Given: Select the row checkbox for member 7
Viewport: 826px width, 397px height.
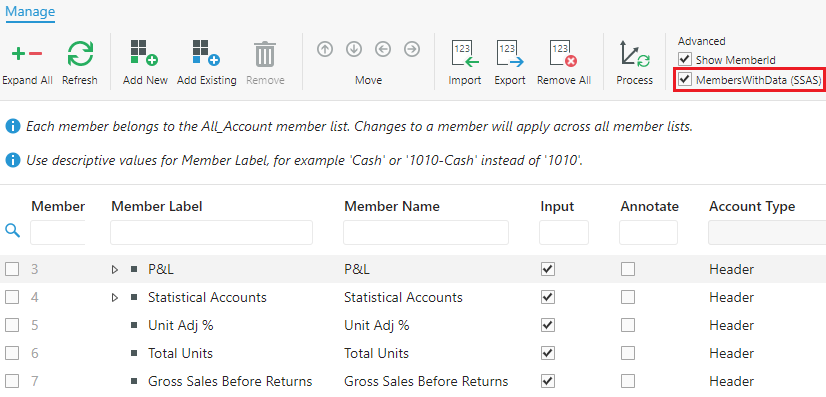Looking at the screenshot, I should point(12,381).
